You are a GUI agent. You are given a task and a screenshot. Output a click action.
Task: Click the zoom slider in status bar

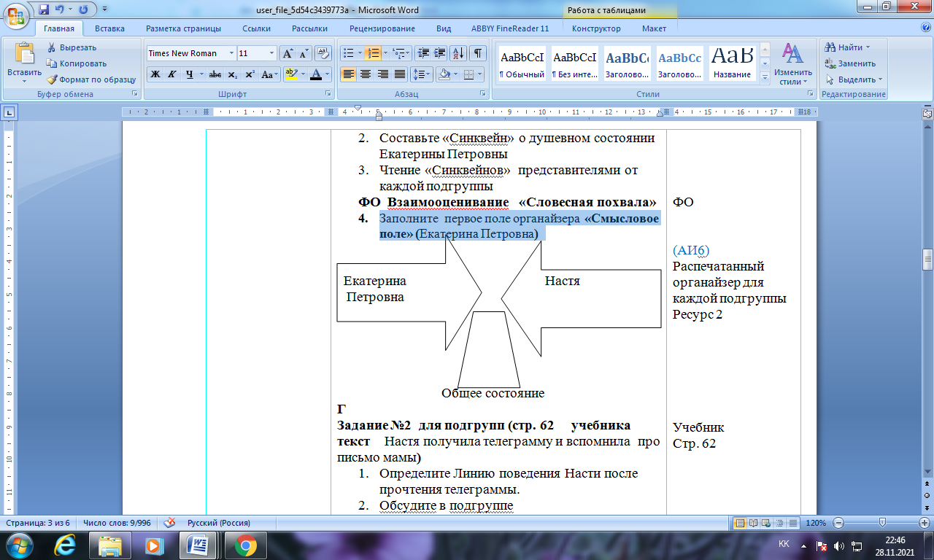[882, 523]
